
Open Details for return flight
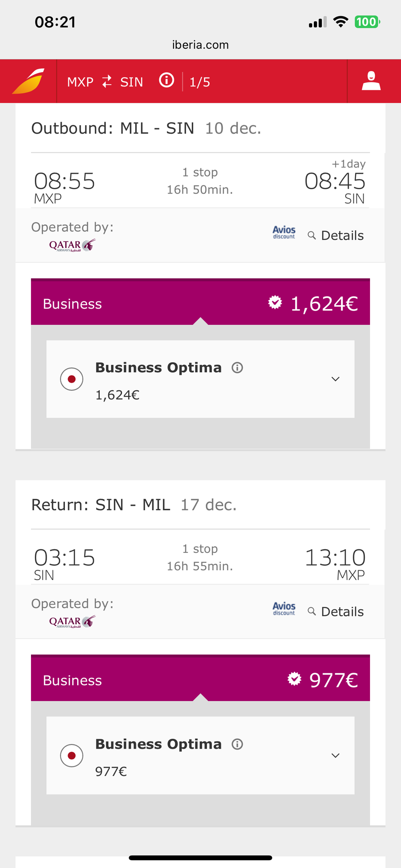tap(336, 612)
